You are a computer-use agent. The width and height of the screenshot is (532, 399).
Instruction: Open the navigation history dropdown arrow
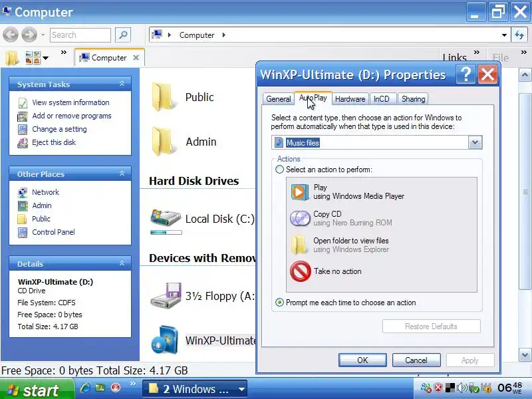coord(43,35)
